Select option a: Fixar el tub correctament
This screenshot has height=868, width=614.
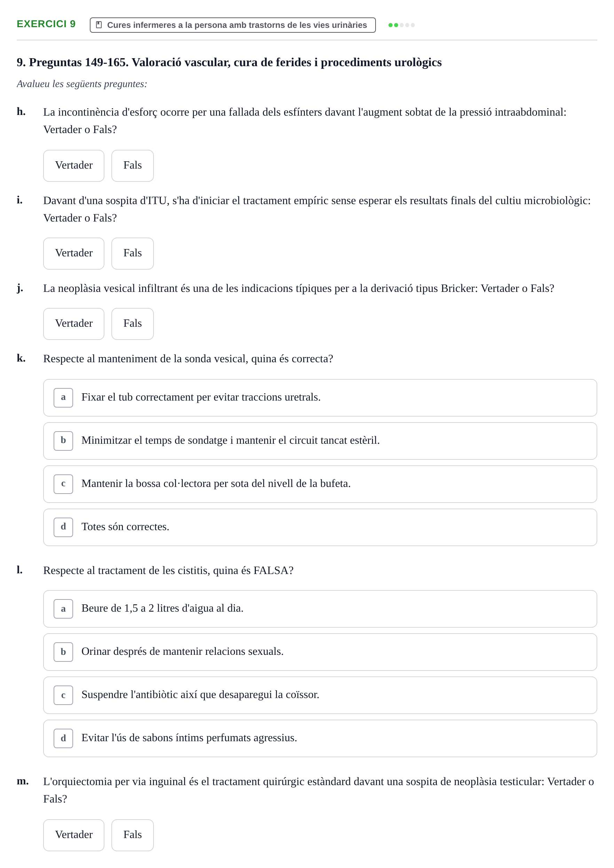(x=320, y=398)
